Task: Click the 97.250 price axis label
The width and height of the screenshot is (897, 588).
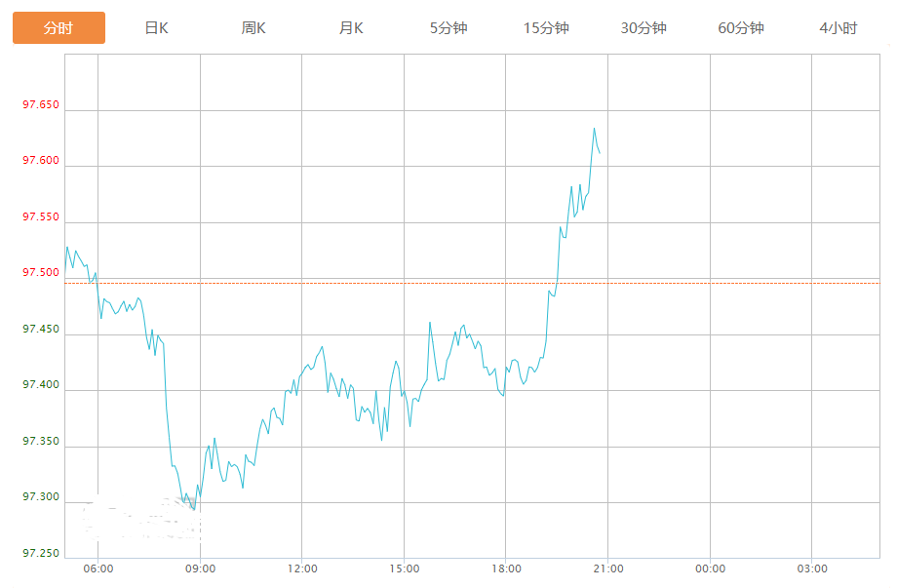Action: pos(41,554)
